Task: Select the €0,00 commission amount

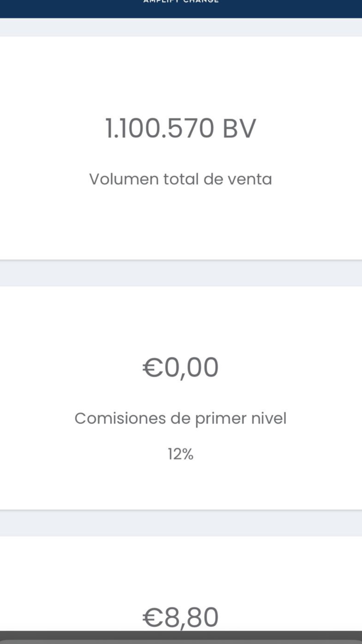Action: [x=180, y=368]
